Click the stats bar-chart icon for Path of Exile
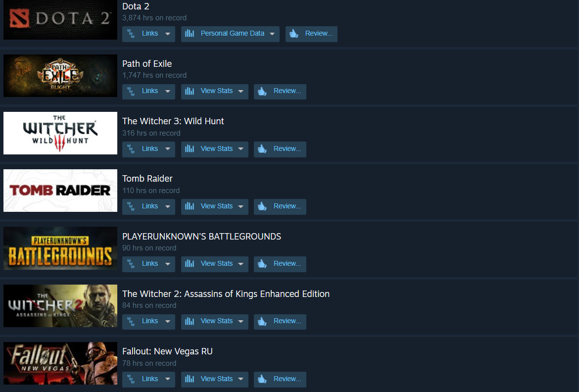Image resolution: width=579 pixels, height=392 pixels. (190, 91)
